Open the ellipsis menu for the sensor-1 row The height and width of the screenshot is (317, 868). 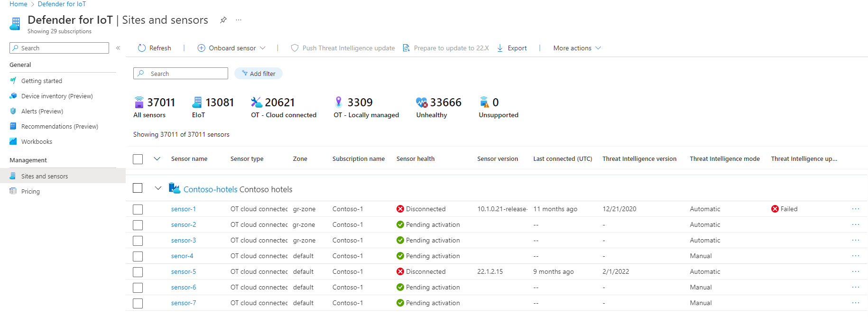(855, 209)
